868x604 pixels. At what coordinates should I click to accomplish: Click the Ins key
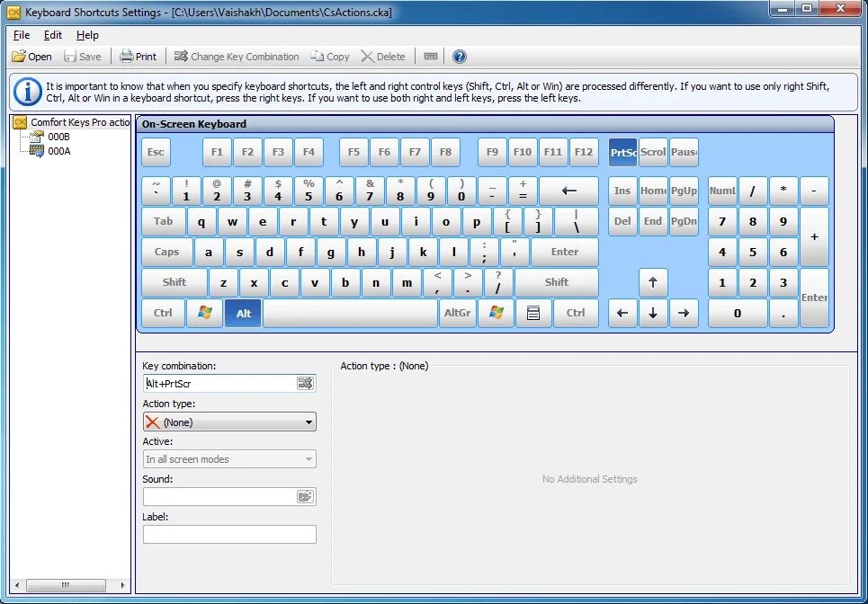[622, 191]
